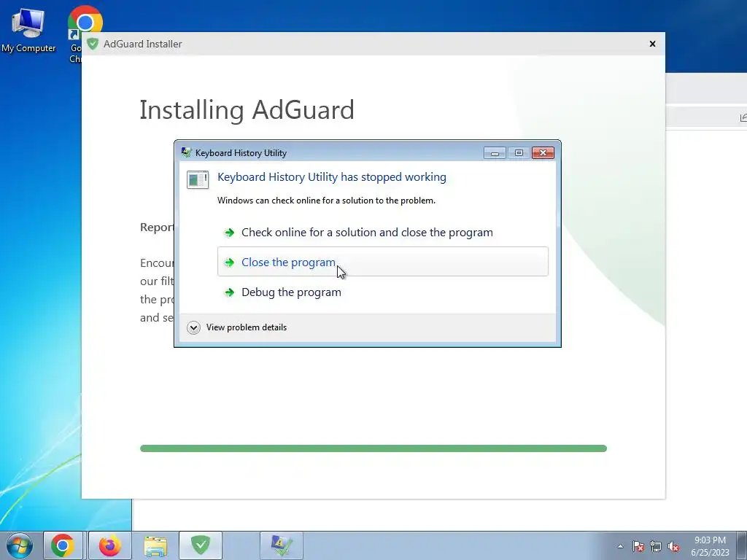Screen dimensions: 747x560
Task: Open Windows Explorer from the taskbar
Action: tap(156, 545)
